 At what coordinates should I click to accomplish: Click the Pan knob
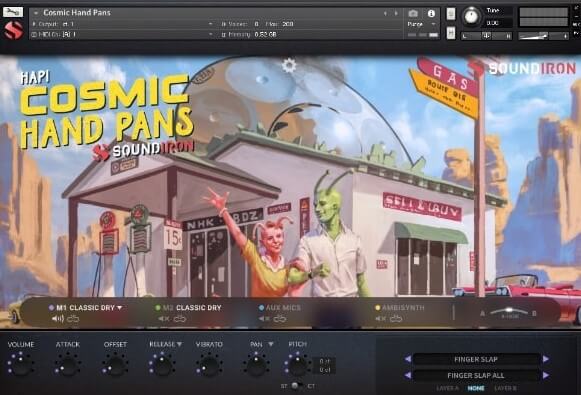256,365
